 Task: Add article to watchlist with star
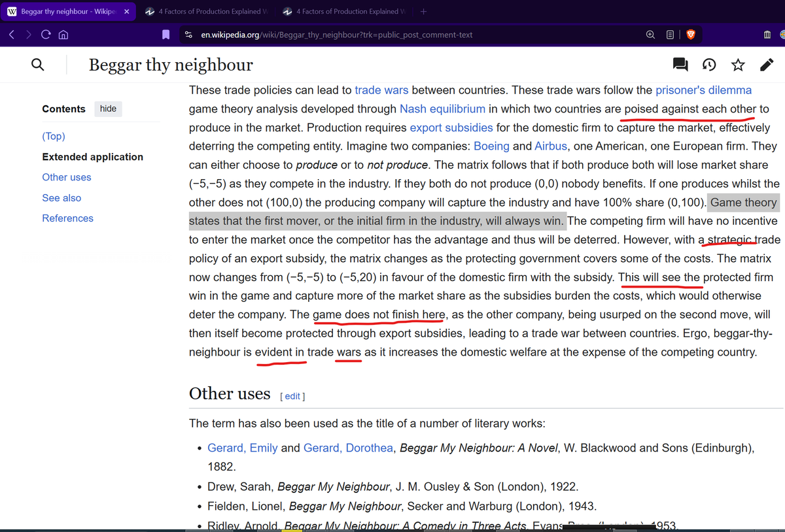(738, 64)
